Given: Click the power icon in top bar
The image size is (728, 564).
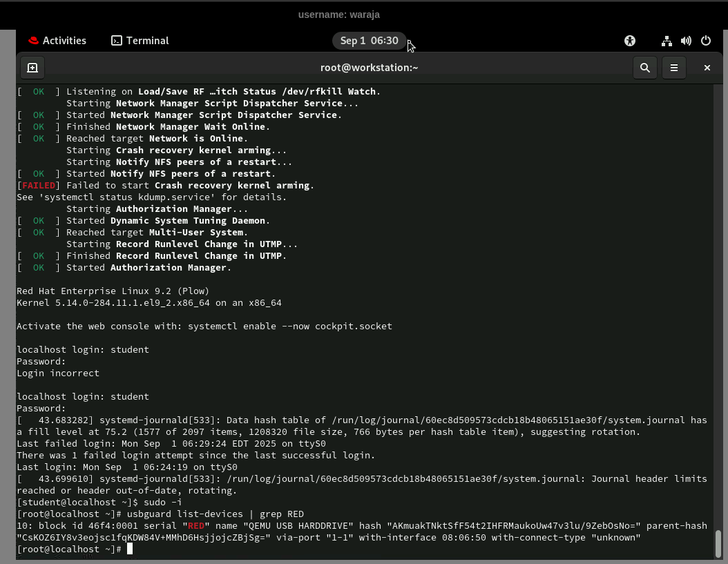Looking at the screenshot, I should coord(706,41).
